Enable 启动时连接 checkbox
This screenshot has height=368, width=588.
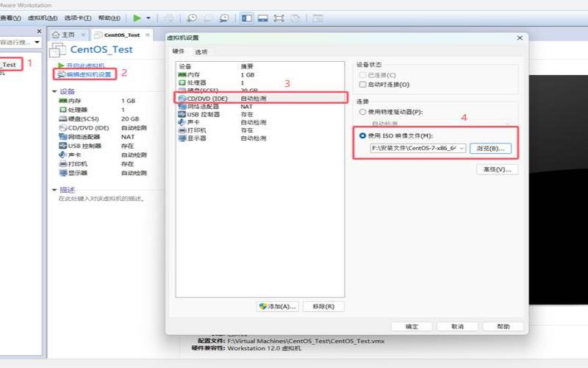click(x=362, y=84)
